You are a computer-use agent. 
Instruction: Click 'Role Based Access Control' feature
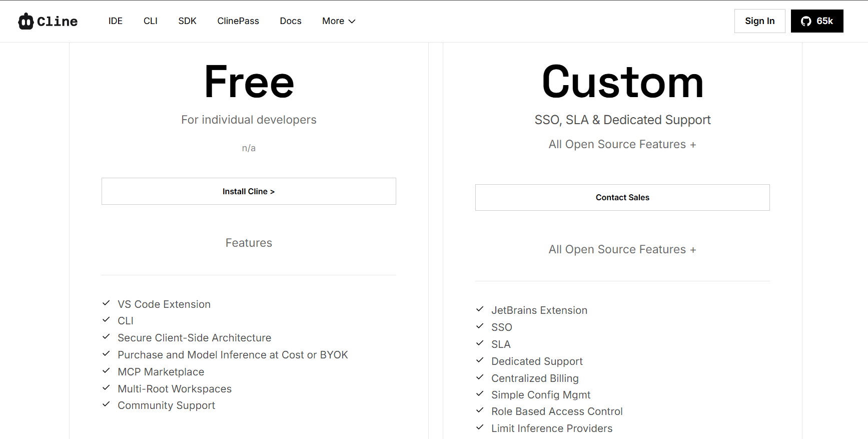[557, 411]
